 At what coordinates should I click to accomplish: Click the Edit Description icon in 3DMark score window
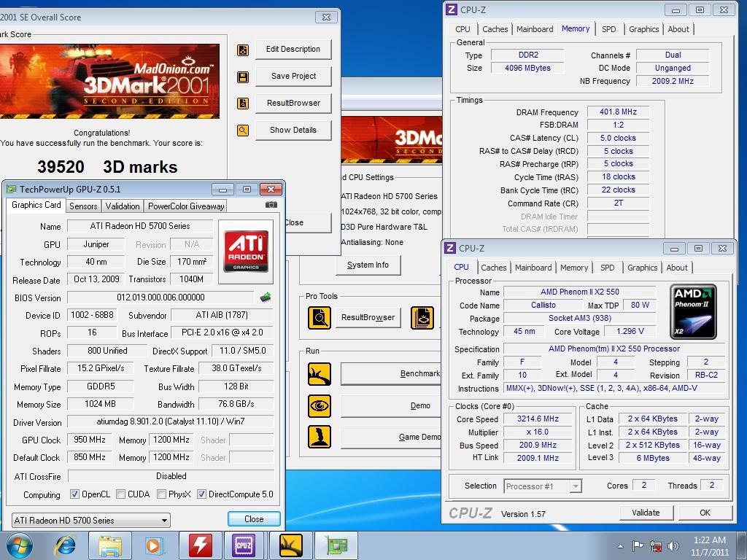pos(242,50)
